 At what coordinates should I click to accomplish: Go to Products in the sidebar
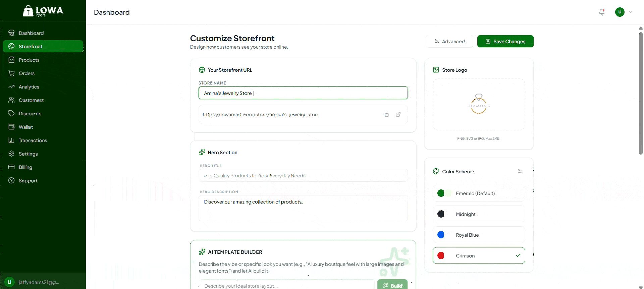[29, 60]
